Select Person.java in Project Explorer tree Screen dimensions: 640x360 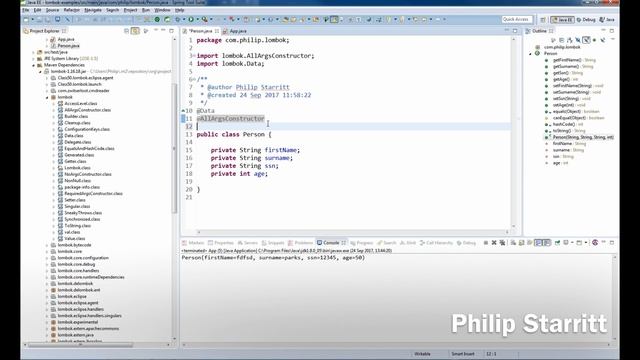68,46
